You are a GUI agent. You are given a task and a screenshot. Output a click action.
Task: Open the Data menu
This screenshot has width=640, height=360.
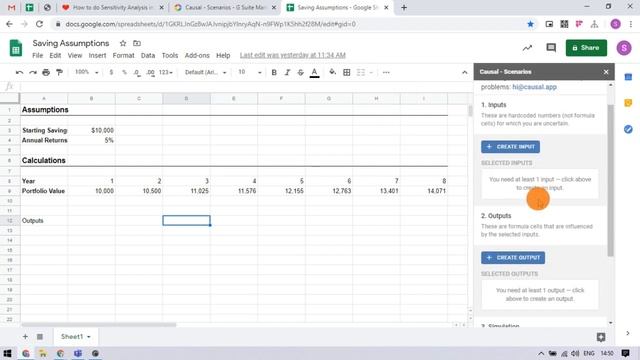(148, 56)
